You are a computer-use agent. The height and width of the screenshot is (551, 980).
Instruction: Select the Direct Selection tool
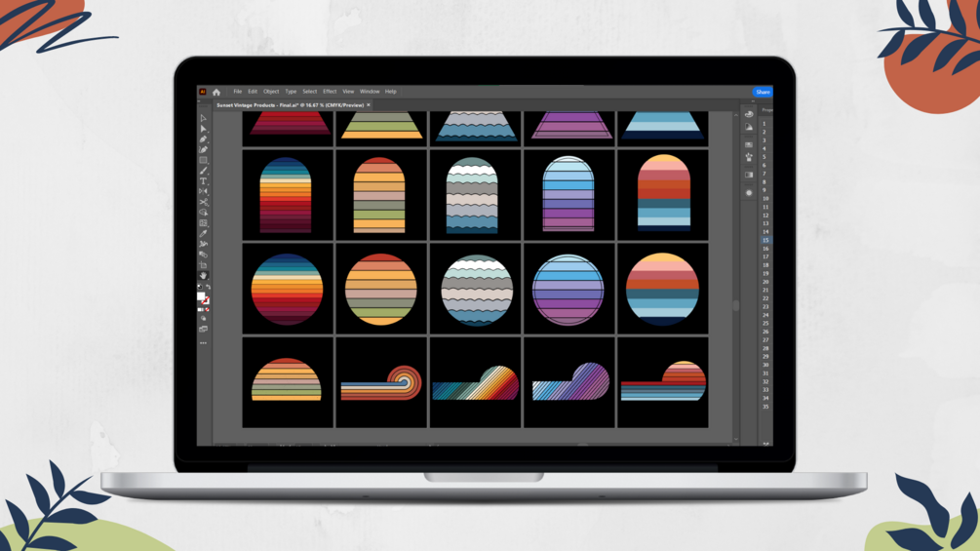pos(203,129)
